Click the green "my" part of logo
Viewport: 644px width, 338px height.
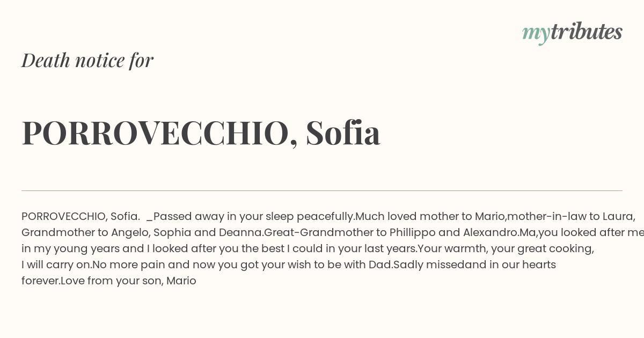[x=536, y=33]
